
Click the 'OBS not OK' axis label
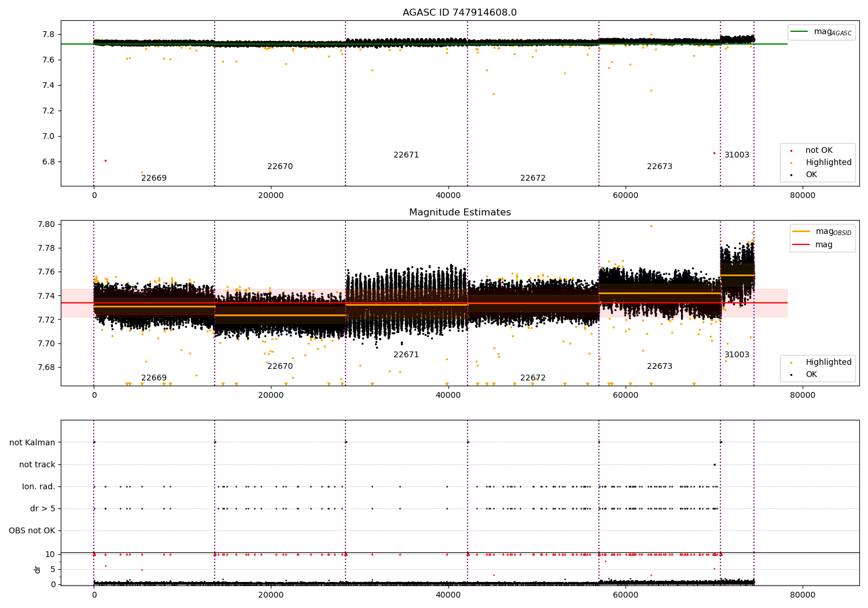[32, 531]
